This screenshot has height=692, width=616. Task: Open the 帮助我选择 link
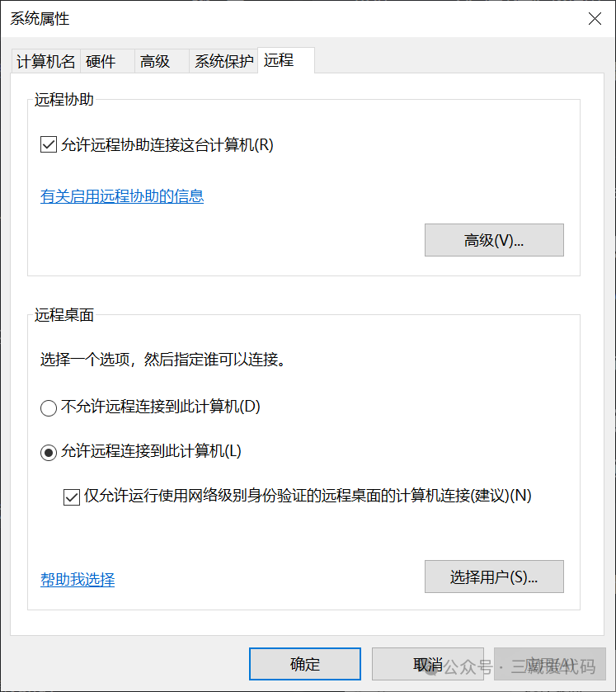pyautogui.click(x=78, y=580)
